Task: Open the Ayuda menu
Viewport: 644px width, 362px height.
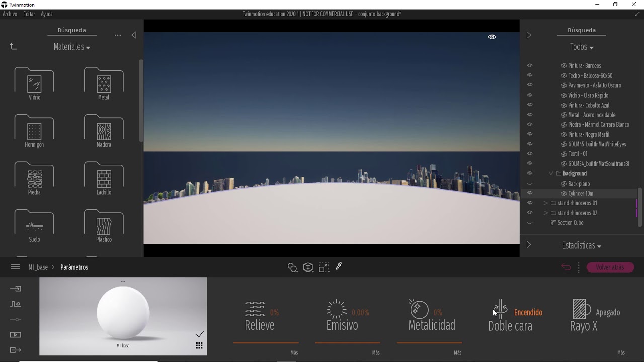Action: click(47, 14)
